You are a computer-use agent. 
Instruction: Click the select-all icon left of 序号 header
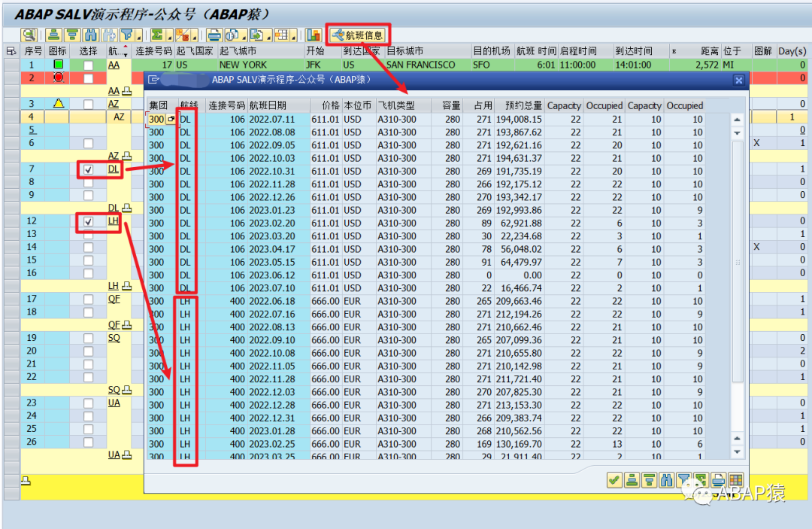click(x=11, y=50)
